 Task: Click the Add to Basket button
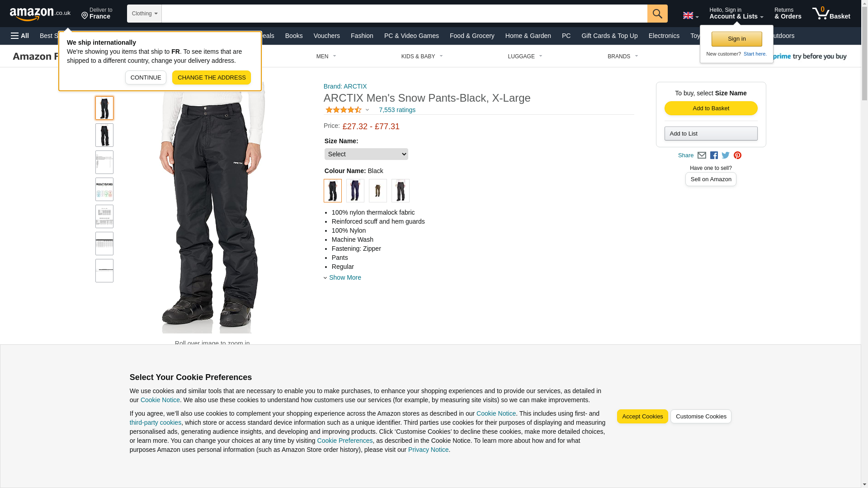tap(711, 108)
